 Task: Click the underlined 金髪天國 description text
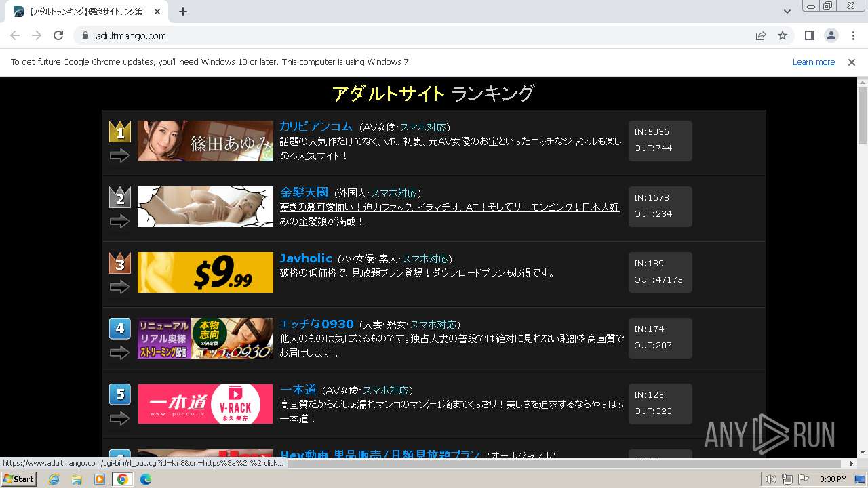tap(450, 215)
